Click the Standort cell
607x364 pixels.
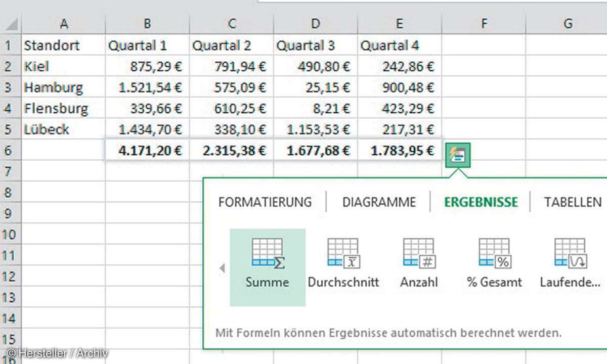point(63,45)
